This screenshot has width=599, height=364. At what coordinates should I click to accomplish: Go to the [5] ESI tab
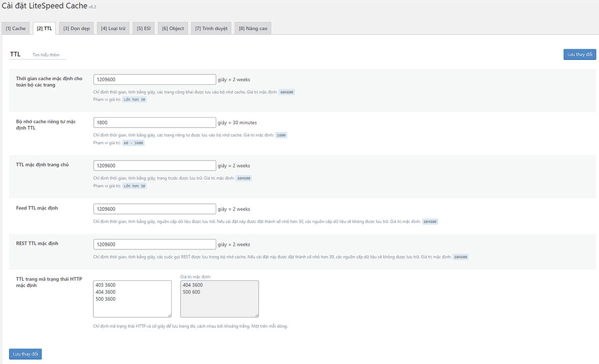[144, 28]
